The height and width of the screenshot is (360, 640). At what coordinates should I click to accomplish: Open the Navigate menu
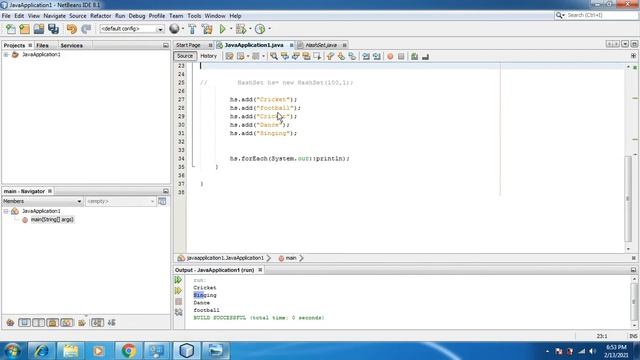click(54, 16)
